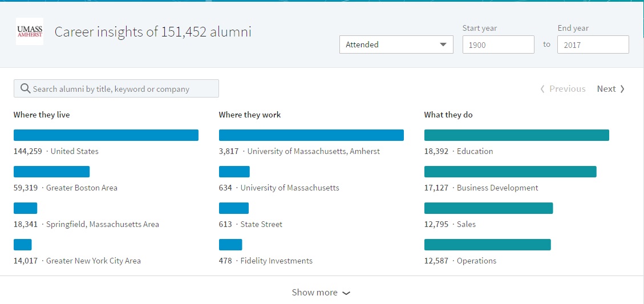The height and width of the screenshot is (304, 644).
Task: Click the '144,259 · United States' label
Action: click(x=56, y=151)
